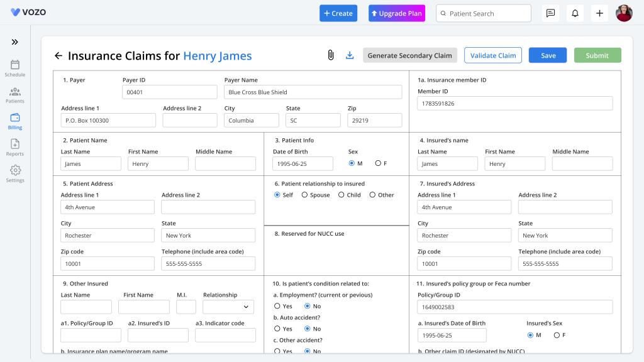Screen dimensions: 644x362
Task: Click the Upgrade Plan gradient button
Action: 397,13
